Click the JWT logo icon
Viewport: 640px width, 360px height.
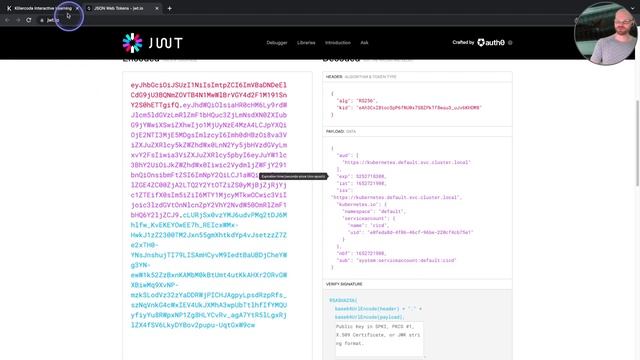[x=132, y=43]
